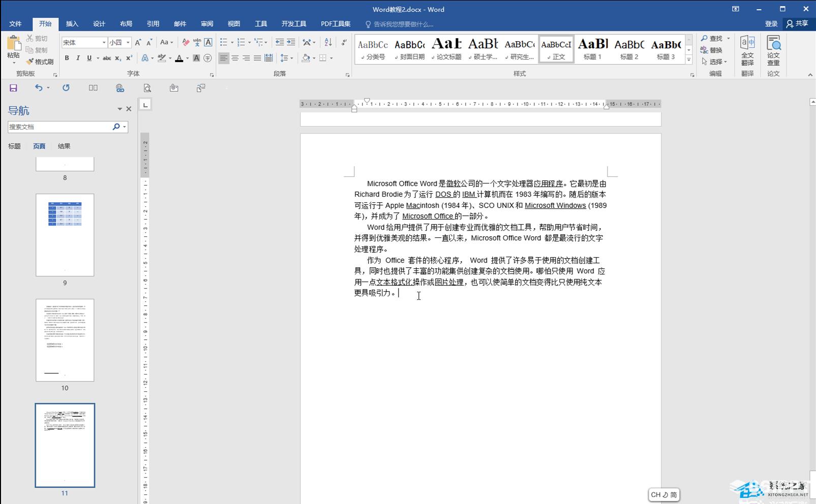
Task: Click the ribbon display options icon in the title bar
Action: (735, 9)
